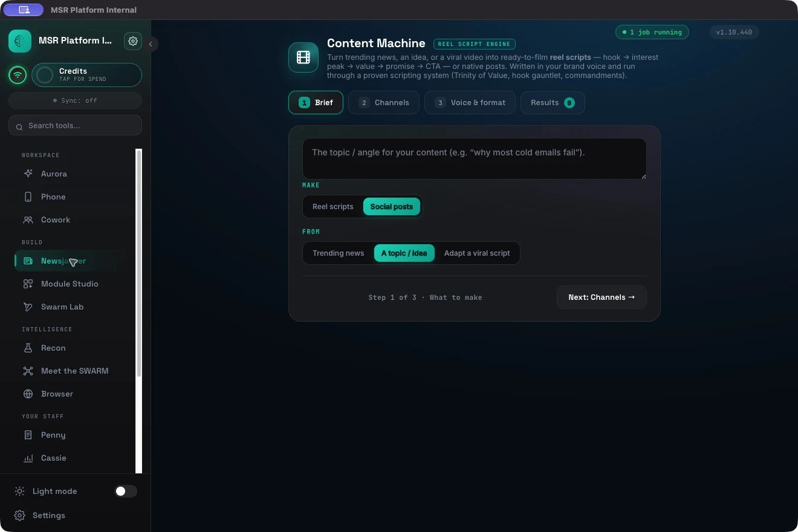The height and width of the screenshot is (532, 798).
Task: Switch to the Brief step tab
Action: pyautogui.click(x=316, y=103)
